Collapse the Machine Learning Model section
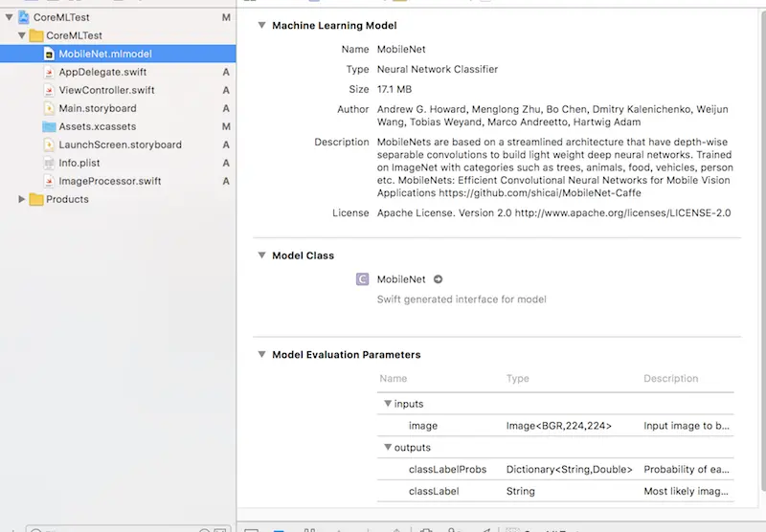 [261, 25]
